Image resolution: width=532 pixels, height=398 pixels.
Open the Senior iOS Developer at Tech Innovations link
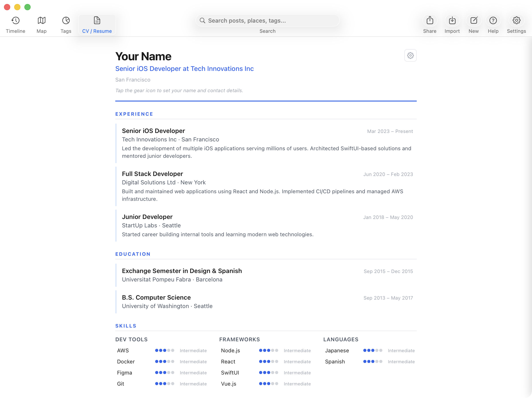(184, 69)
